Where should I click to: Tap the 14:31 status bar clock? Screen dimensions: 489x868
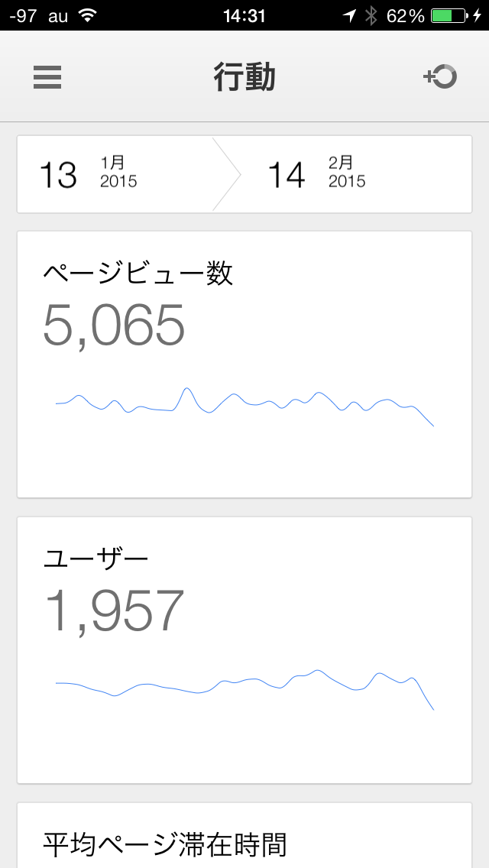tap(244, 15)
